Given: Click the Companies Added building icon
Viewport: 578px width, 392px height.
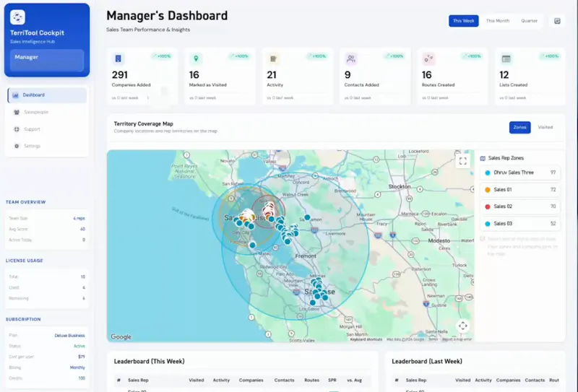Looking at the screenshot, I should pos(118,58).
